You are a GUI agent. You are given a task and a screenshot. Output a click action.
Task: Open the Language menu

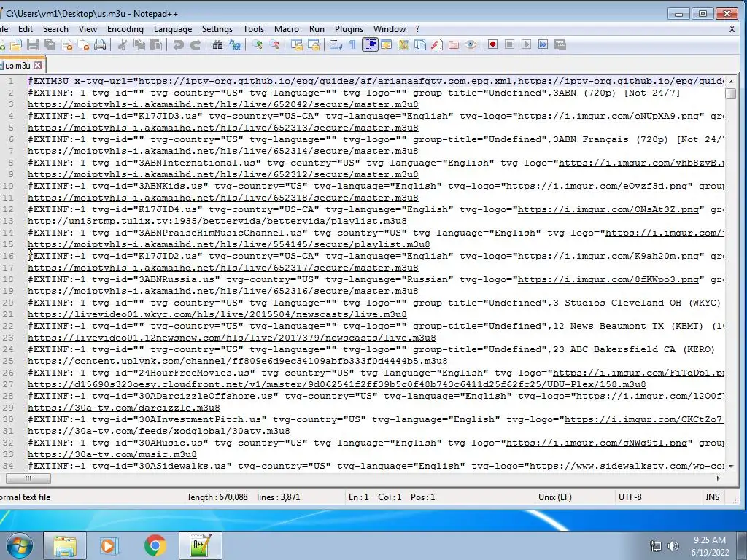pyautogui.click(x=173, y=29)
